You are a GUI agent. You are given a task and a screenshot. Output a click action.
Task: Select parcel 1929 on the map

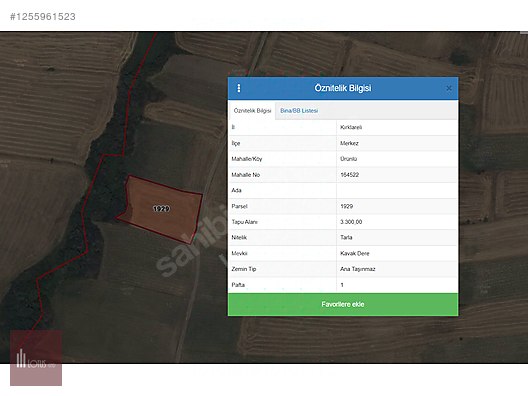click(161, 209)
